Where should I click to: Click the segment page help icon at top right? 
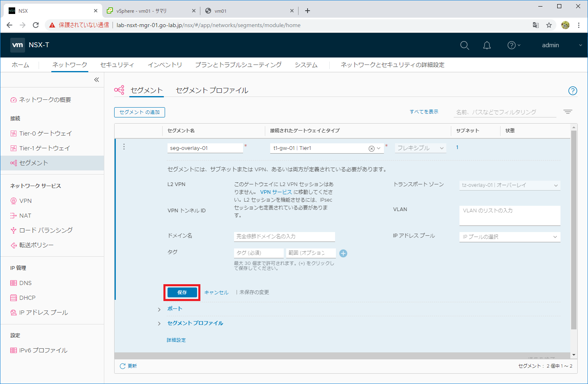tap(573, 91)
